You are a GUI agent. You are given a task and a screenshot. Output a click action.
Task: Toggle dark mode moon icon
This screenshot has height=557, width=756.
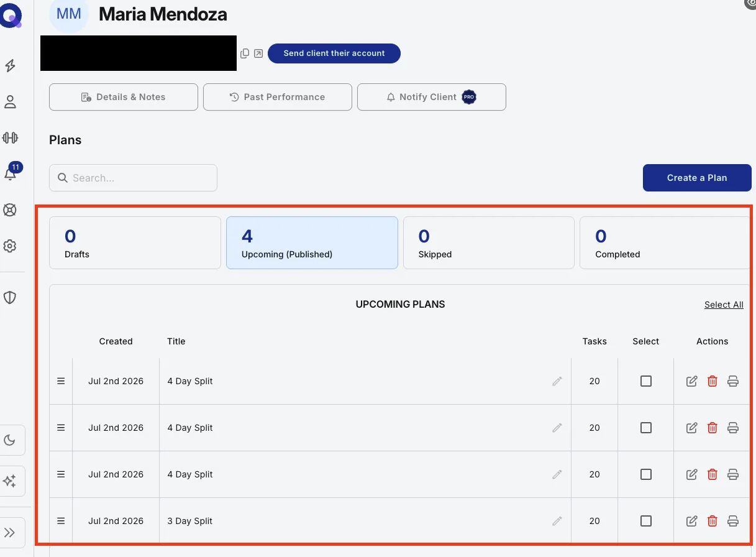10,441
